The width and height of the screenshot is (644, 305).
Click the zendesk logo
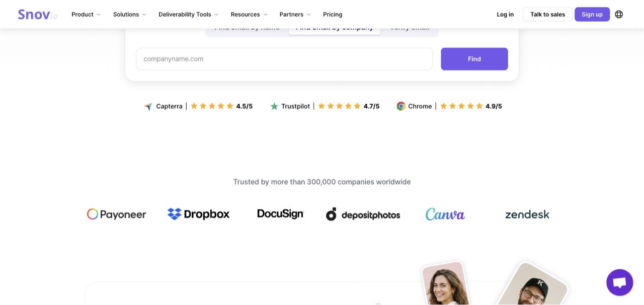pyautogui.click(x=527, y=214)
